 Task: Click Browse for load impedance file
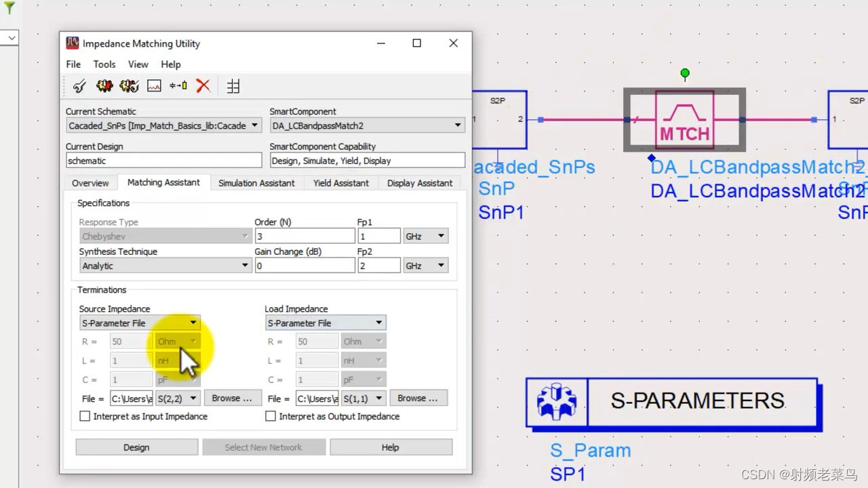pyautogui.click(x=418, y=398)
